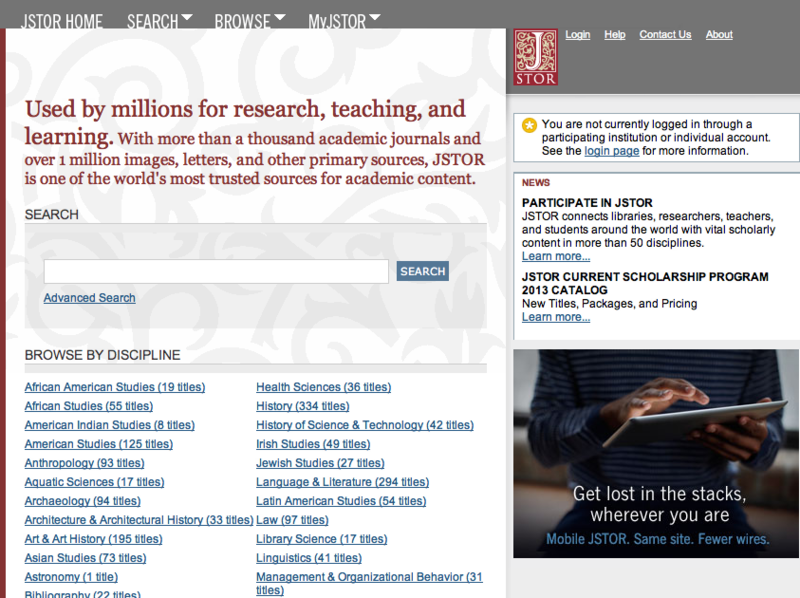The width and height of the screenshot is (800, 598).
Task: Expand the BROWSE dropdown menu
Action: click(x=250, y=21)
